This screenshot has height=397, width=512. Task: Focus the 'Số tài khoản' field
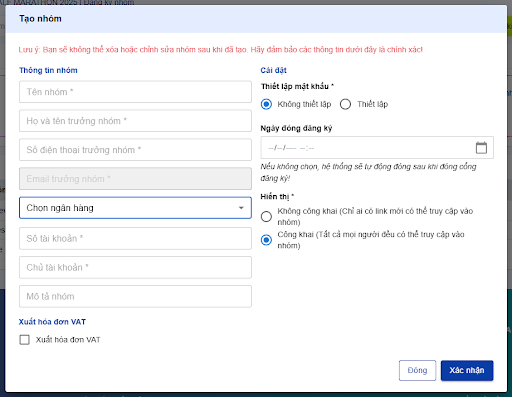click(x=135, y=238)
